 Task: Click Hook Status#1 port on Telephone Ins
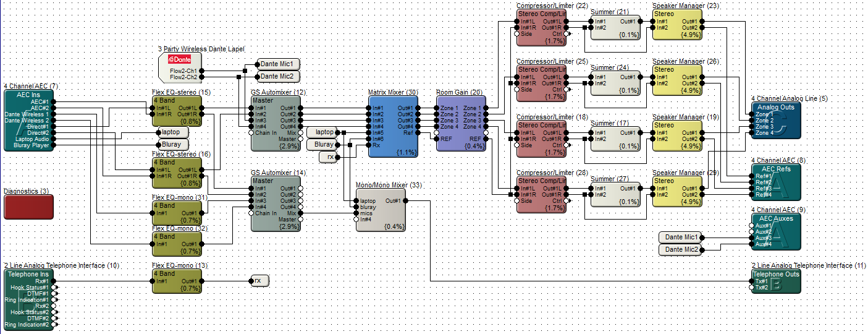click(54, 287)
